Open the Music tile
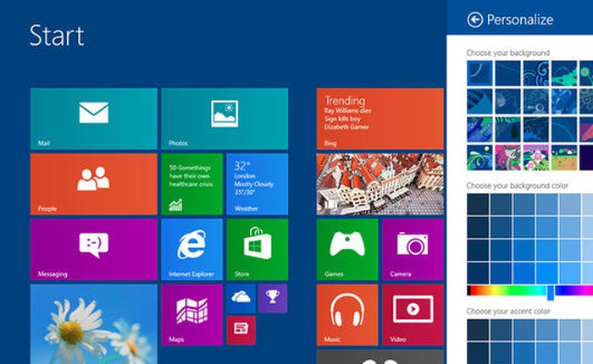 click(x=347, y=315)
